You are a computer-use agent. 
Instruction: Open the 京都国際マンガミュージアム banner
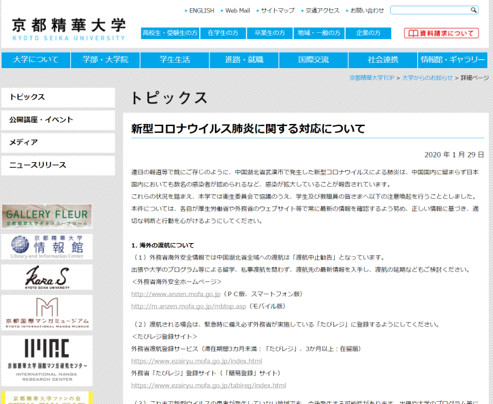pyautogui.click(x=47, y=313)
